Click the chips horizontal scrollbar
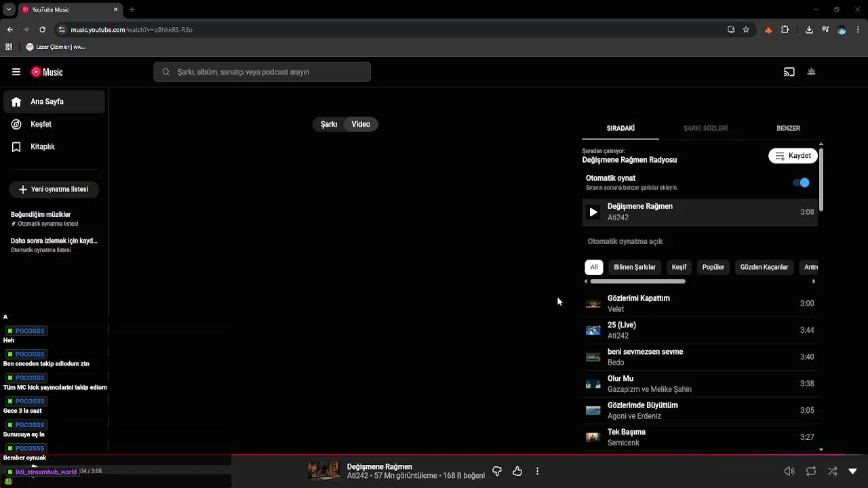The height and width of the screenshot is (488, 868). point(637,281)
